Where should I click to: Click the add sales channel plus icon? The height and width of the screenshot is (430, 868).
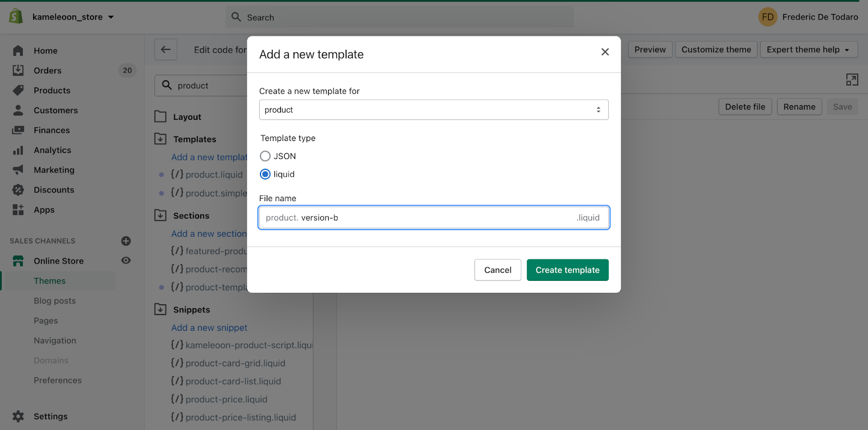(126, 241)
